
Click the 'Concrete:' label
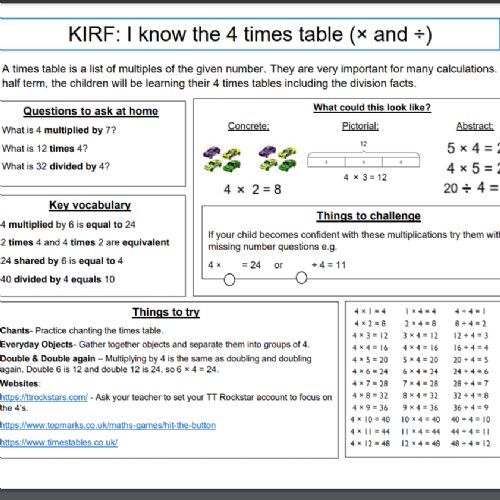[248, 126]
